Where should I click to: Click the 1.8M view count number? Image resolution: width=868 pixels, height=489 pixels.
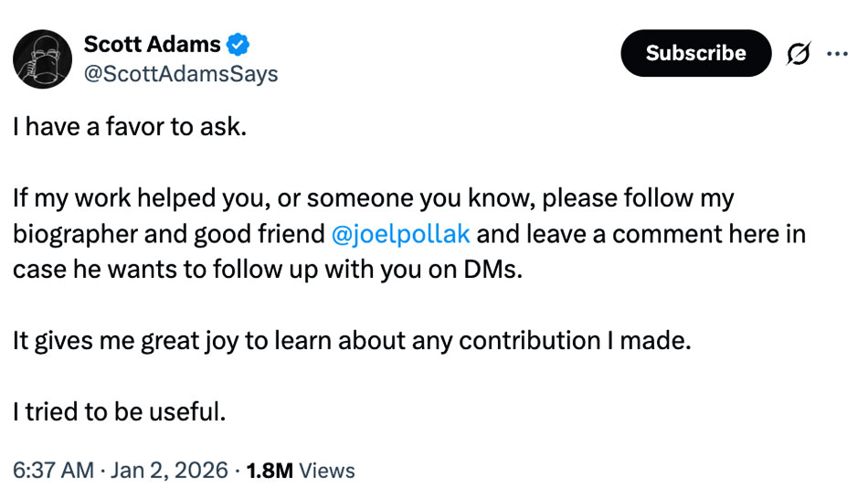(x=270, y=470)
